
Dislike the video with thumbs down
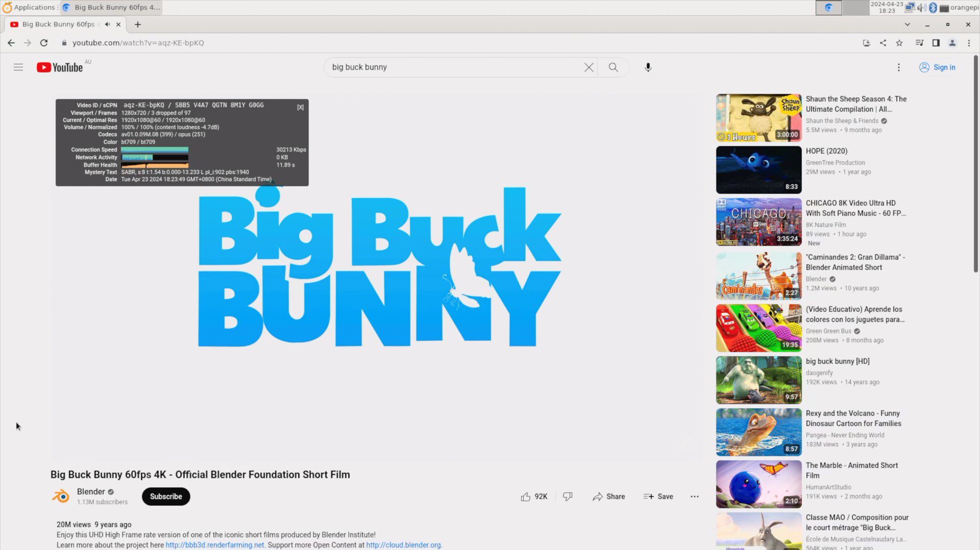pyautogui.click(x=568, y=496)
